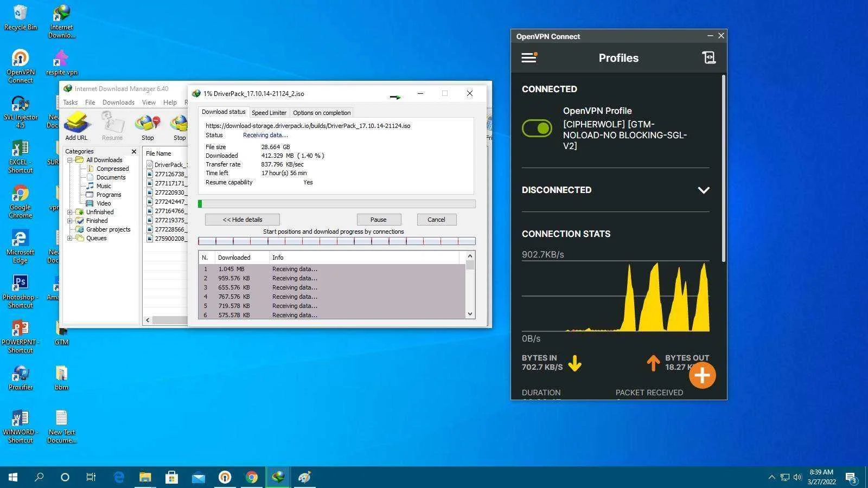
Task: Expand Unfinished category in IDM tree
Action: [69, 212]
